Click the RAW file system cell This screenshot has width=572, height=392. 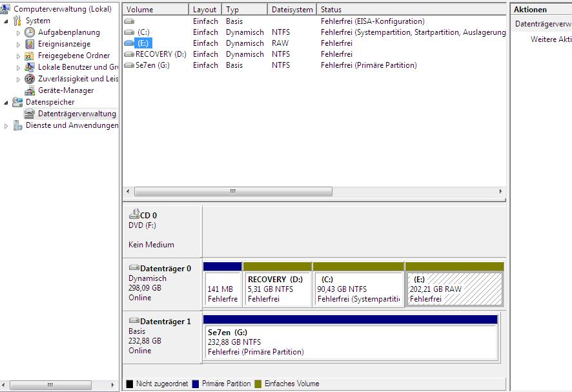click(280, 43)
